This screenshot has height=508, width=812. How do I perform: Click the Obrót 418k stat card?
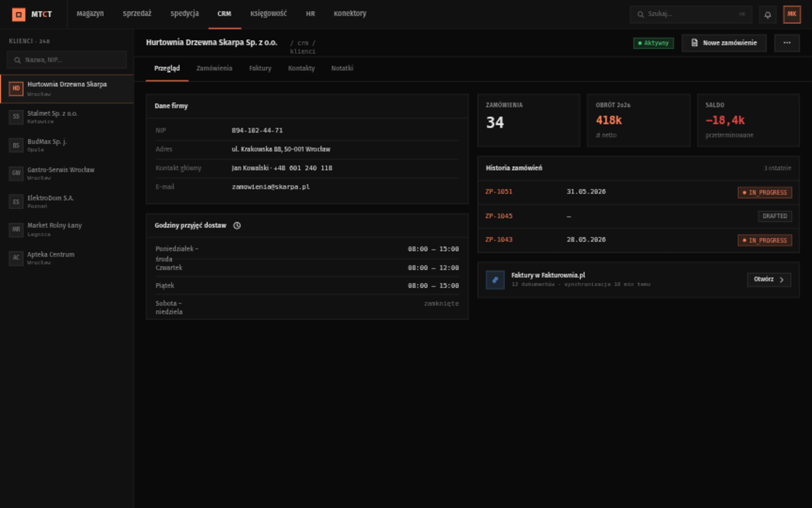[x=639, y=120]
